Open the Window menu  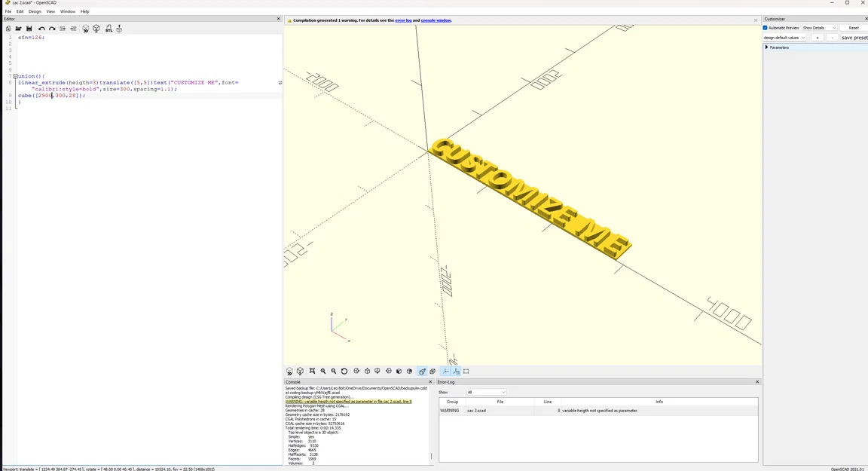point(68,11)
